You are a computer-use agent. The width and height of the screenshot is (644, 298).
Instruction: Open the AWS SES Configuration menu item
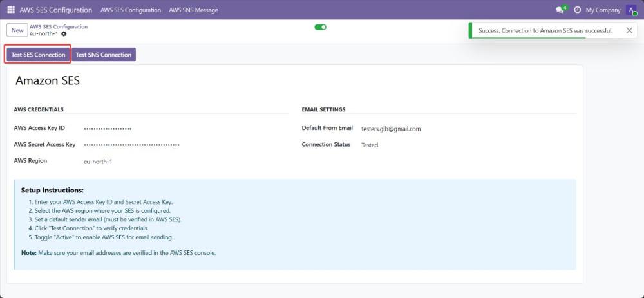pos(131,10)
